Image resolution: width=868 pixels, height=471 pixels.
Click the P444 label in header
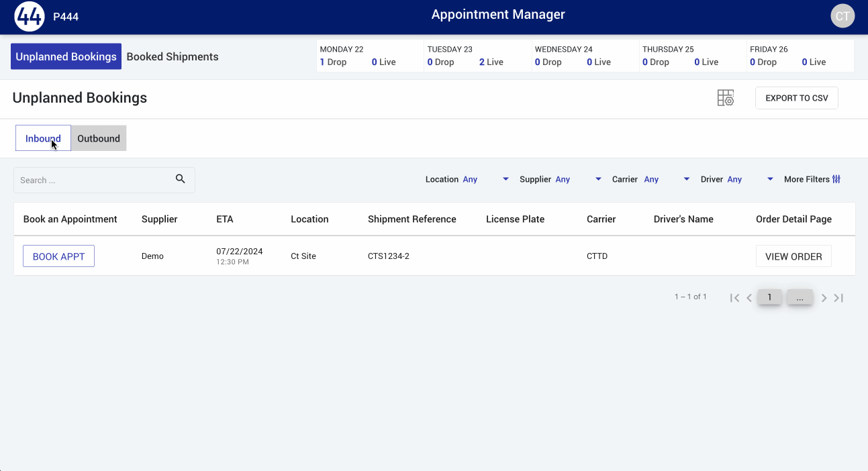point(66,17)
